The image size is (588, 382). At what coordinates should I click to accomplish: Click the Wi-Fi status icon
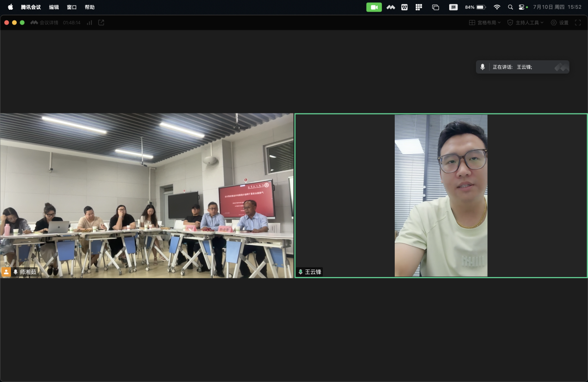[x=497, y=7]
